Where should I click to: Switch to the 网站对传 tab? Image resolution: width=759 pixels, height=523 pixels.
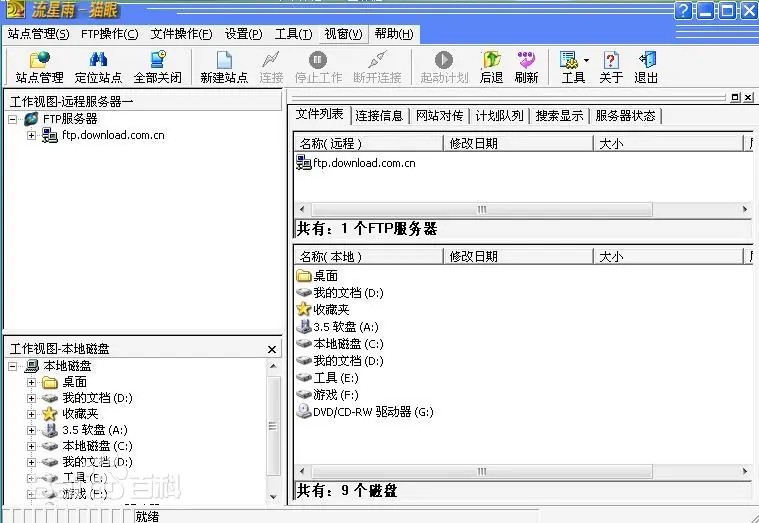(440, 116)
